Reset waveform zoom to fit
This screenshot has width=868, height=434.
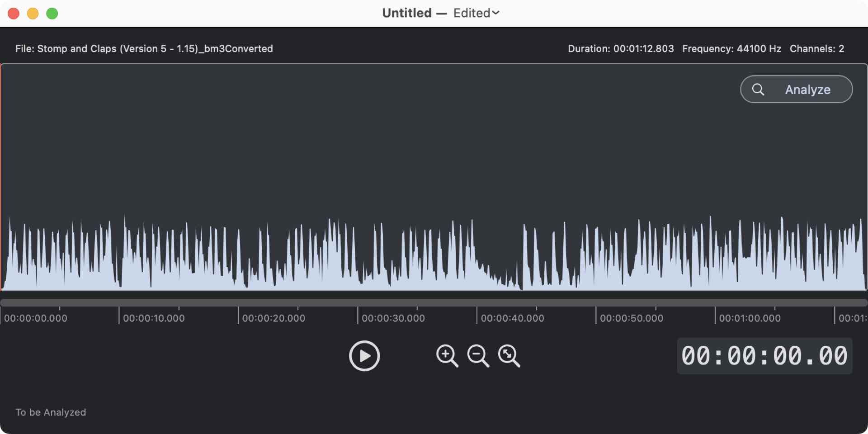[x=509, y=356]
